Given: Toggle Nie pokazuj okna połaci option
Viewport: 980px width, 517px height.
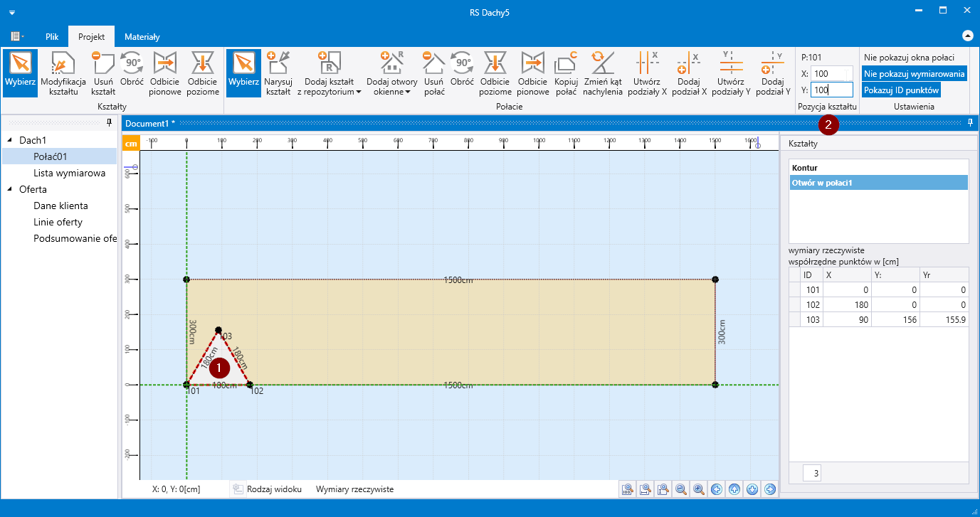Looking at the screenshot, I should pos(909,58).
